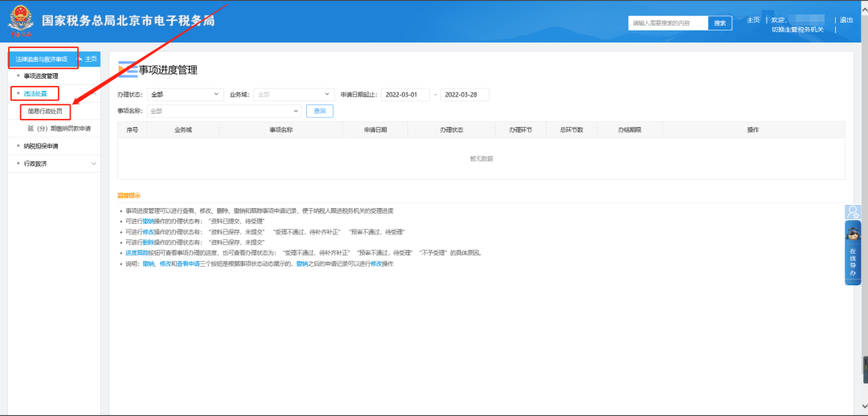
Task: Select 事项进度管理 in the sidebar
Action: pos(41,75)
